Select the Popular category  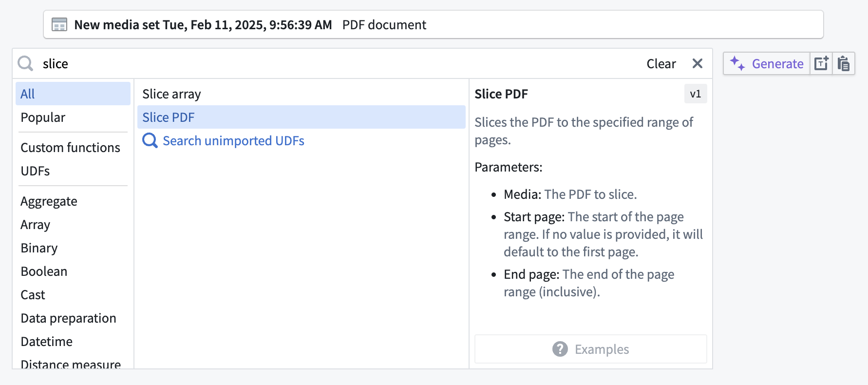43,117
